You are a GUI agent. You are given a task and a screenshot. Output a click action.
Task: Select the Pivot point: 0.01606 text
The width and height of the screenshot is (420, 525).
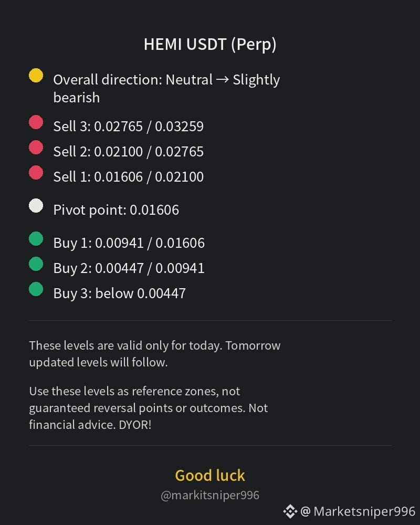(x=116, y=211)
